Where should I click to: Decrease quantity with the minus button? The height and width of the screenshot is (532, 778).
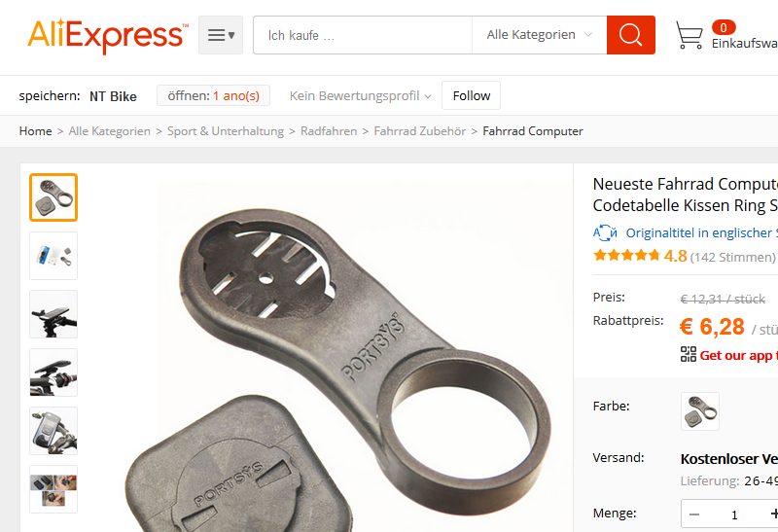coord(694,514)
